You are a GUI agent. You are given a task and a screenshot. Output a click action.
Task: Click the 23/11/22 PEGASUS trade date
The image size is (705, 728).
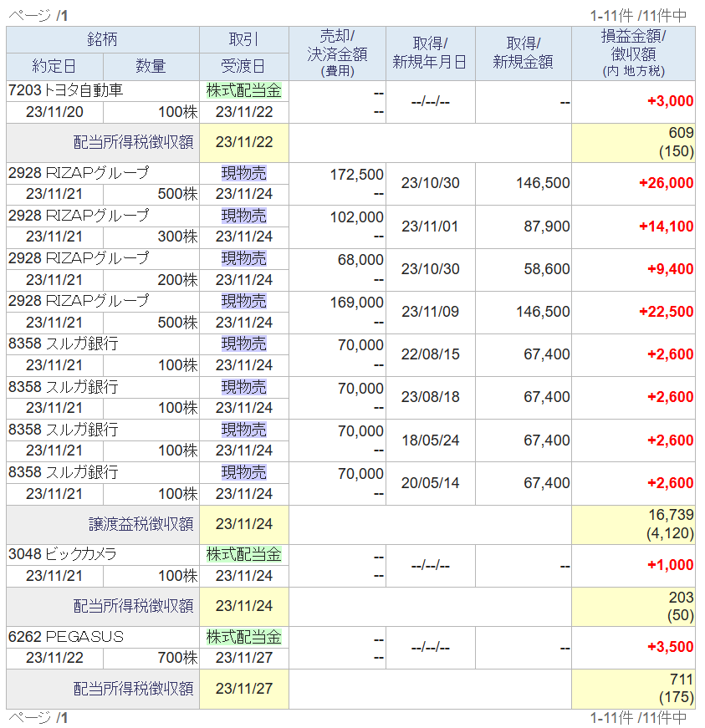(x=54, y=658)
